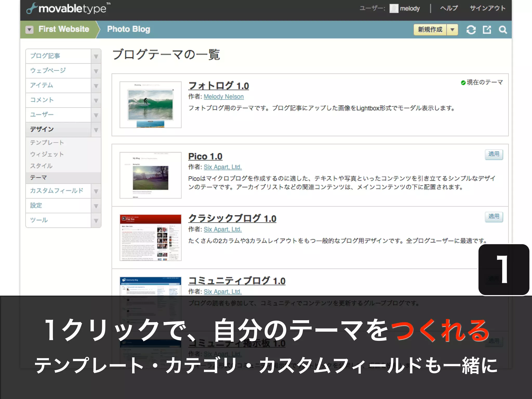The image size is (532, 399).
Task: Expand the 新規作成 dropdown arrow
Action: [452, 30]
